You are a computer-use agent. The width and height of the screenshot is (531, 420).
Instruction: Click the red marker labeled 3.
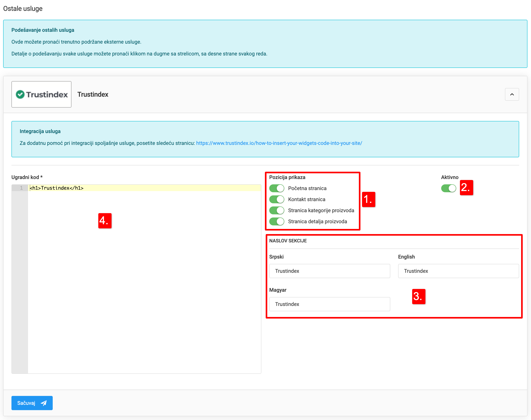click(418, 297)
